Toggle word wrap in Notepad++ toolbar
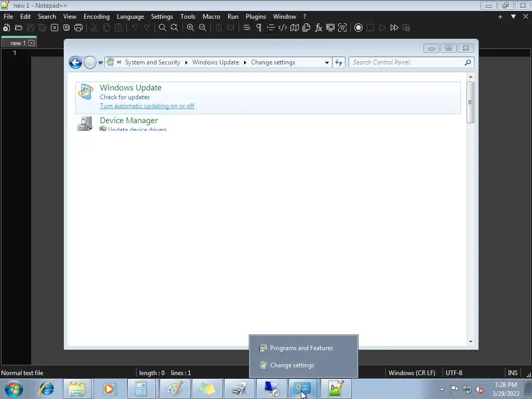 point(247,28)
